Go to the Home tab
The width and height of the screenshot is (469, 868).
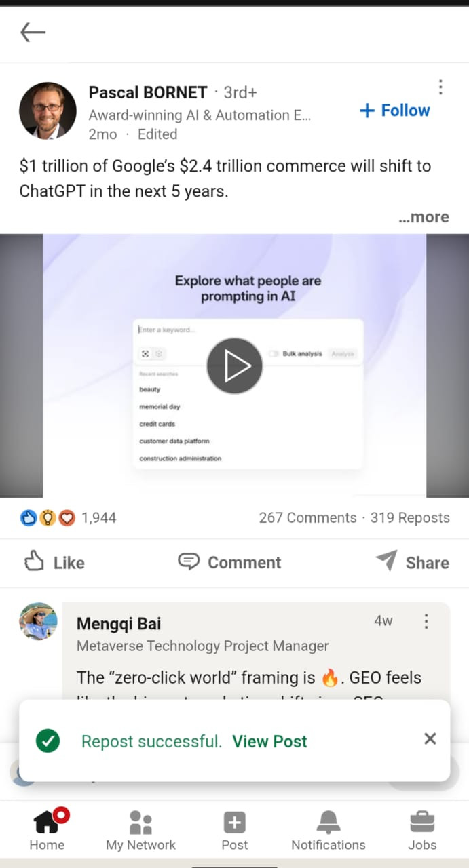point(48,831)
